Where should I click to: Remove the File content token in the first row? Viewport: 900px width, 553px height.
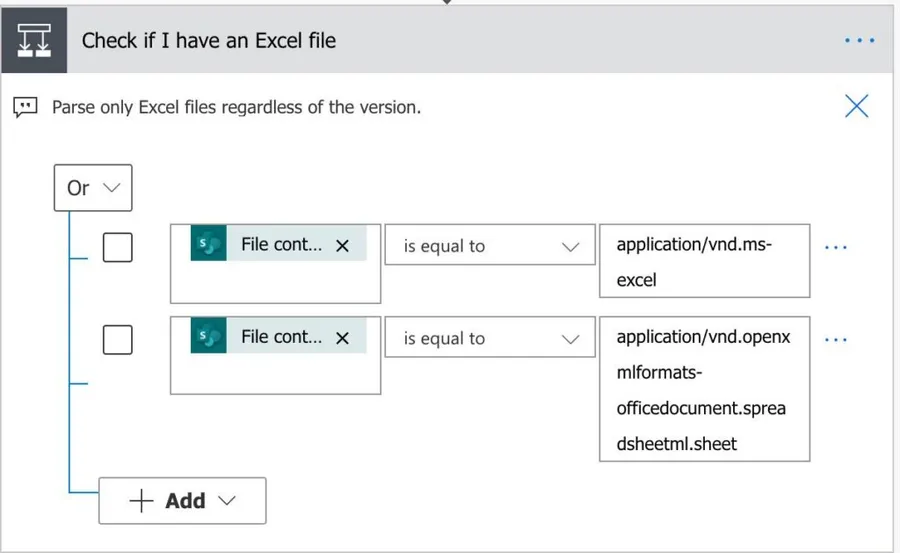pos(342,246)
